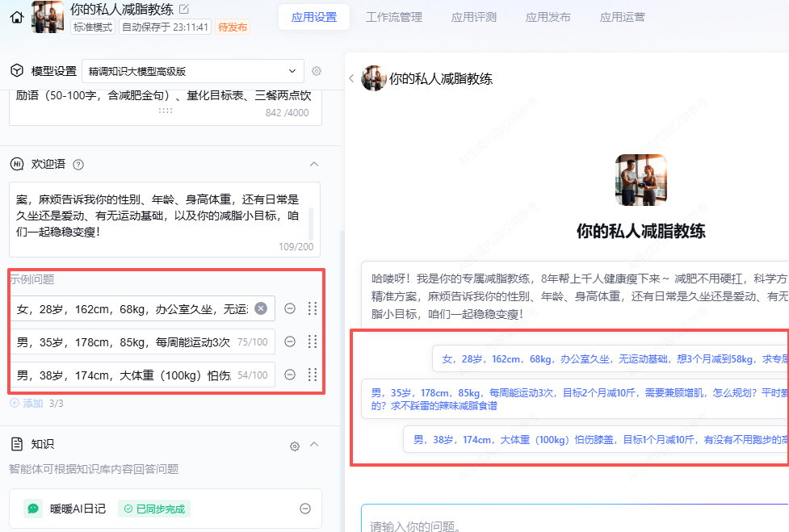
Task: Click the back arrow in preview panel
Action: (351, 78)
